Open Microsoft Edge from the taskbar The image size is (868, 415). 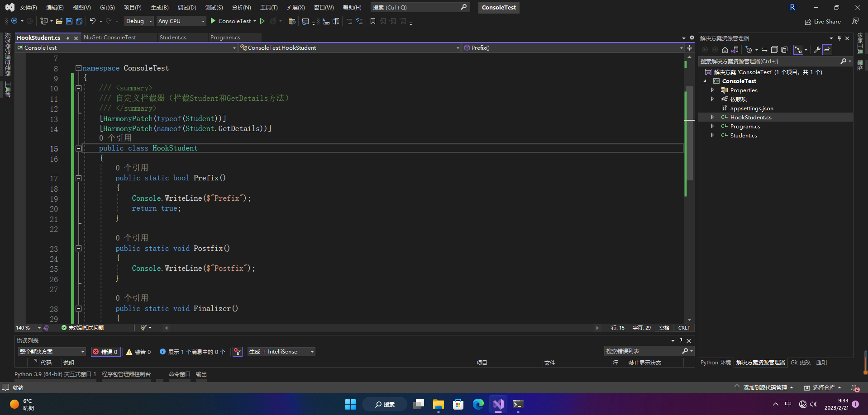pos(478,404)
